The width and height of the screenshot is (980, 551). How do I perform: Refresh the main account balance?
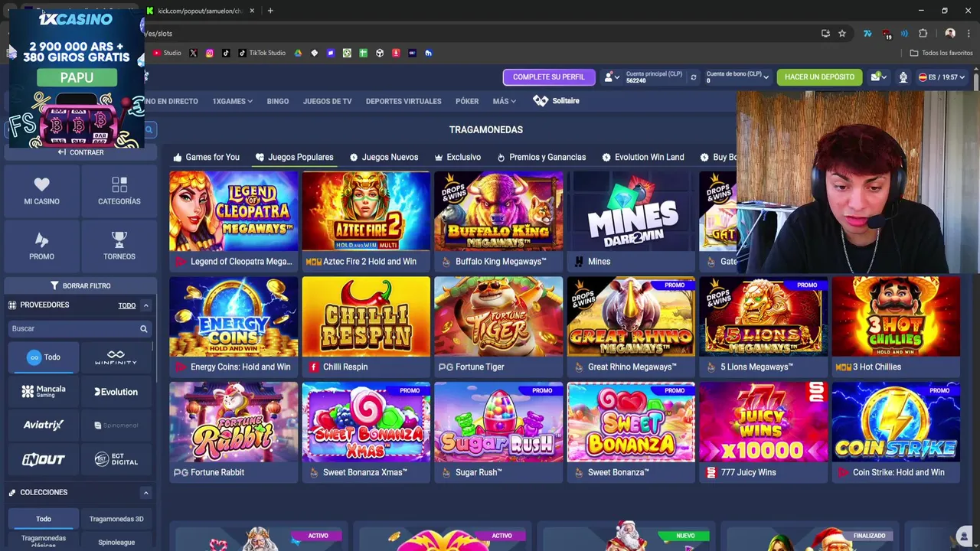(x=693, y=77)
